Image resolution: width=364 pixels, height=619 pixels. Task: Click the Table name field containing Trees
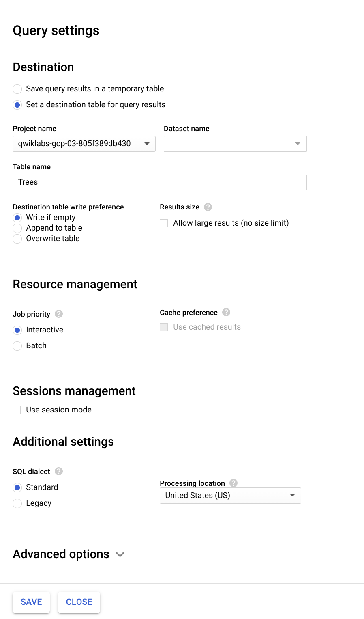pos(159,182)
